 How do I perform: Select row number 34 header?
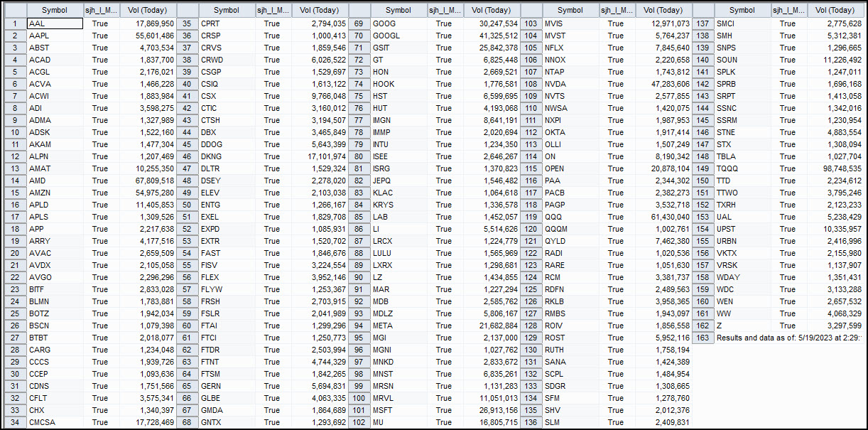coord(15,422)
